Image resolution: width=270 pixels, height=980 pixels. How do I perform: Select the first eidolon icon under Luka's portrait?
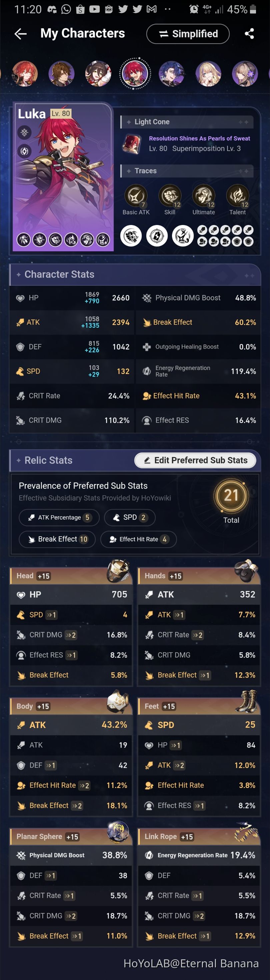24,240
